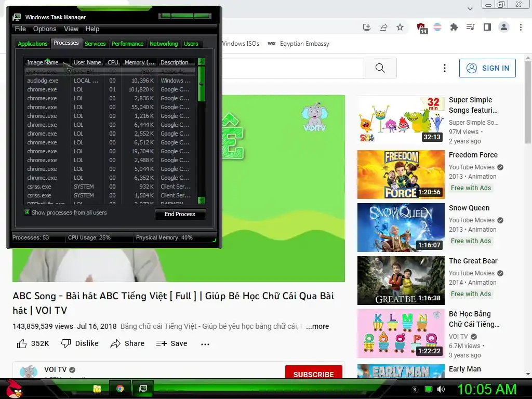Click the End Process button
The width and height of the screenshot is (532, 399).
[x=180, y=214]
